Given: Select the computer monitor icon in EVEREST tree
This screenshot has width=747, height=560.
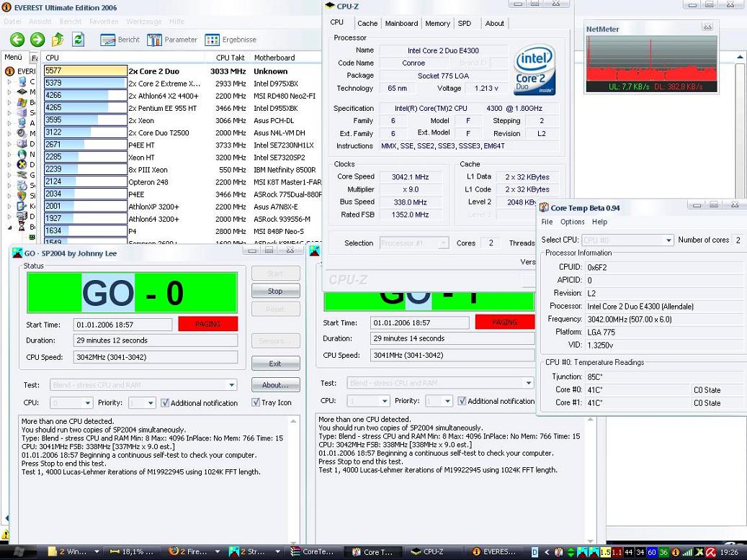Looking at the screenshot, I should tap(22, 81).
